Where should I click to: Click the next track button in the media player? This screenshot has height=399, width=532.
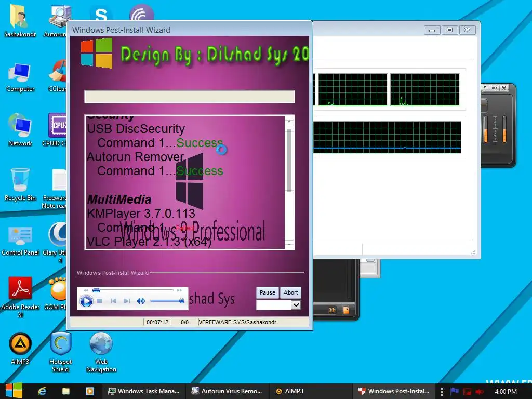click(x=127, y=301)
